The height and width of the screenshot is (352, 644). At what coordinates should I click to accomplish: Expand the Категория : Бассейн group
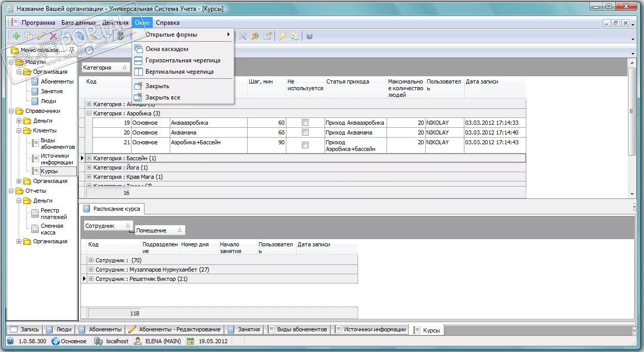pos(89,158)
